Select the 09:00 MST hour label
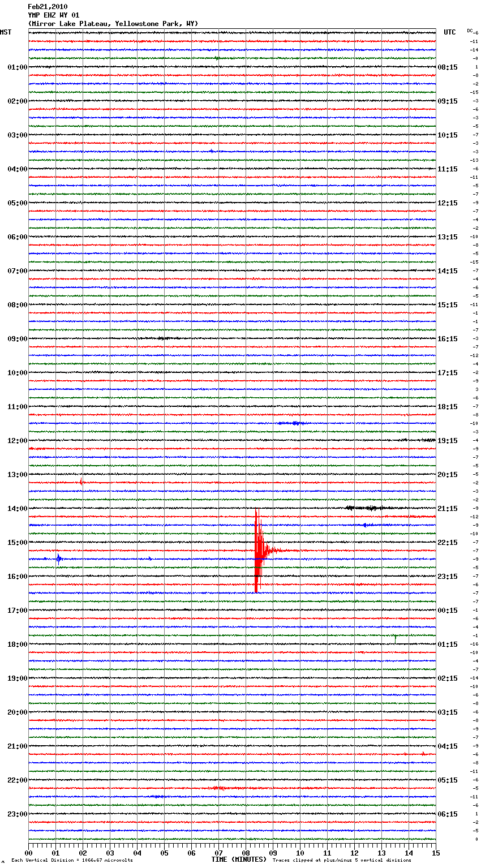The width and height of the screenshot is (481, 868). coord(17,339)
